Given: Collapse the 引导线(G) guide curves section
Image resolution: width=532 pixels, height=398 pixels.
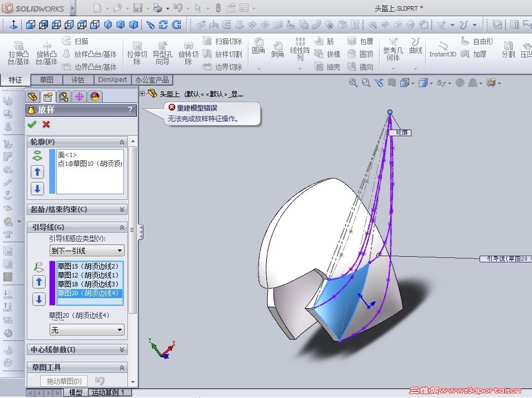Looking at the screenshot, I should click(x=122, y=227).
